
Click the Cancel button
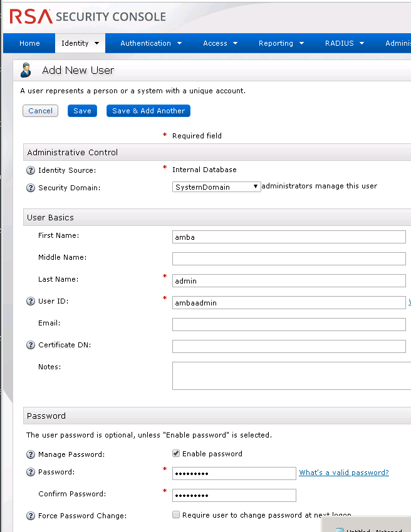[x=41, y=111]
